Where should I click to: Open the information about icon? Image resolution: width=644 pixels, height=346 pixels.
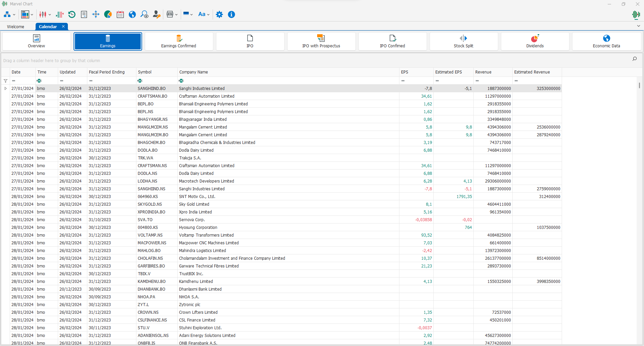click(231, 14)
